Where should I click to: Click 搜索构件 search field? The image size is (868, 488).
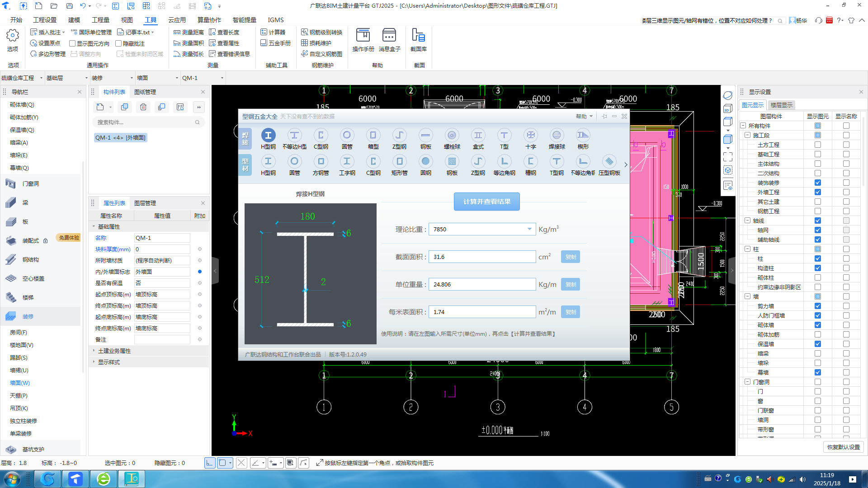148,122
